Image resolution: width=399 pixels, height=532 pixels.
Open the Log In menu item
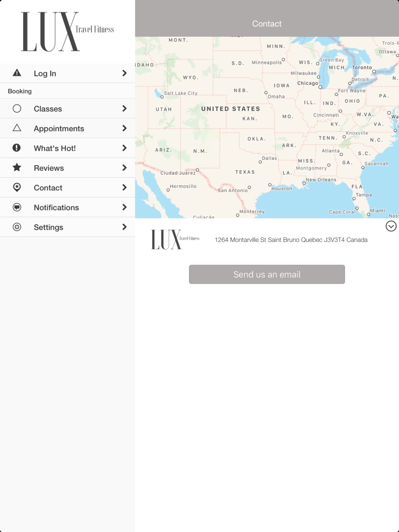coord(67,73)
